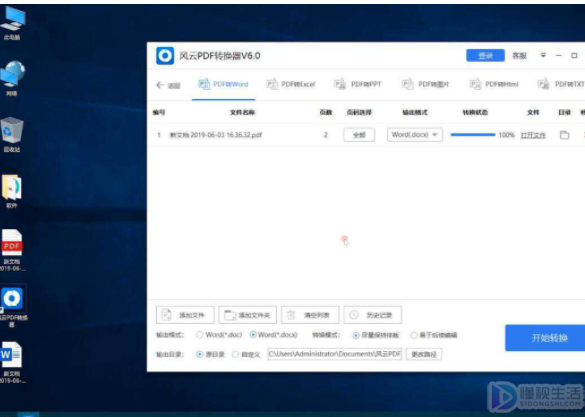Click 客服 customer service link
The width and height of the screenshot is (585, 417).
click(x=519, y=56)
